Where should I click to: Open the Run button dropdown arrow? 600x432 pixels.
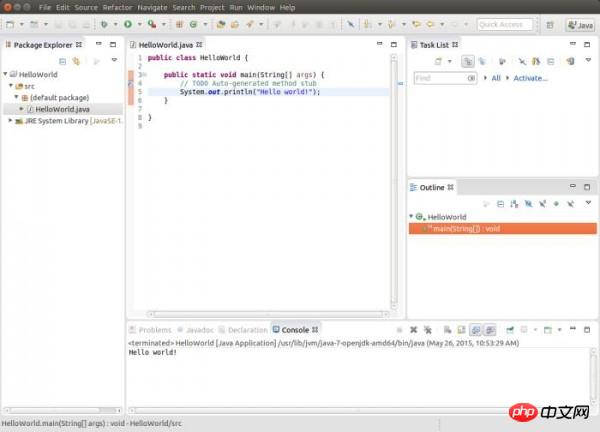(x=140, y=24)
